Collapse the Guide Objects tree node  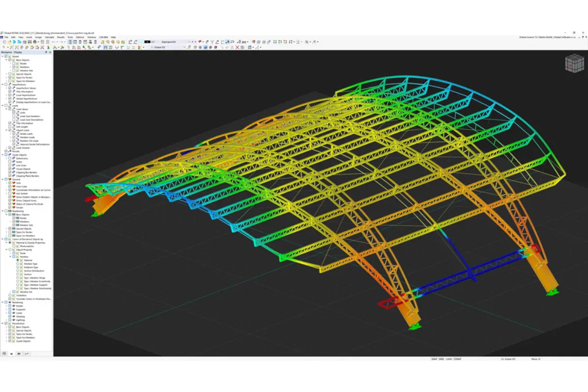tap(2, 155)
